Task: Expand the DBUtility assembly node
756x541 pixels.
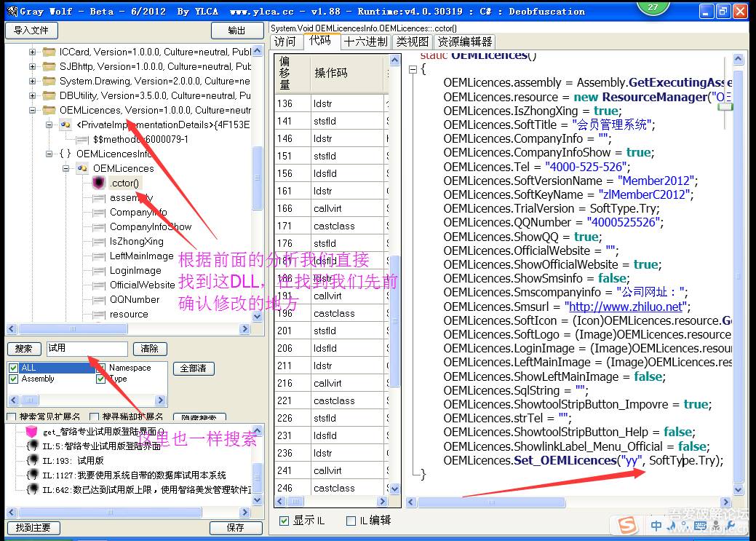Action: pyautogui.click(x=32, y=95)
